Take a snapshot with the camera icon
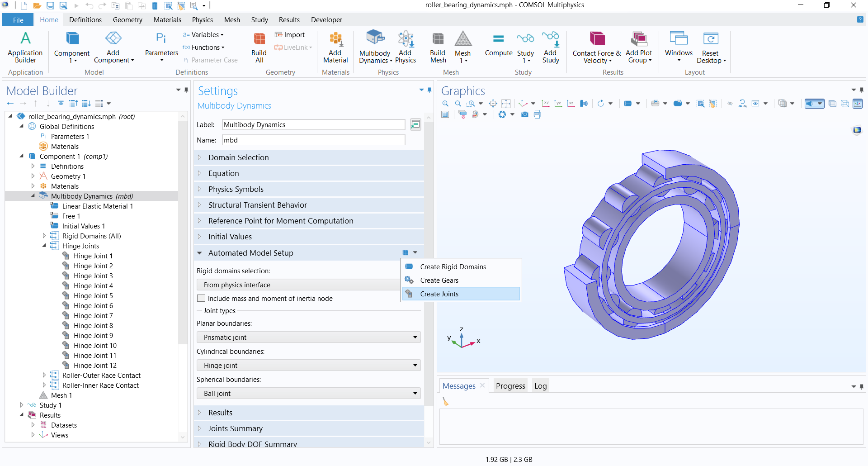This screenshot has height=466, width=868. (x=524, y=115)
